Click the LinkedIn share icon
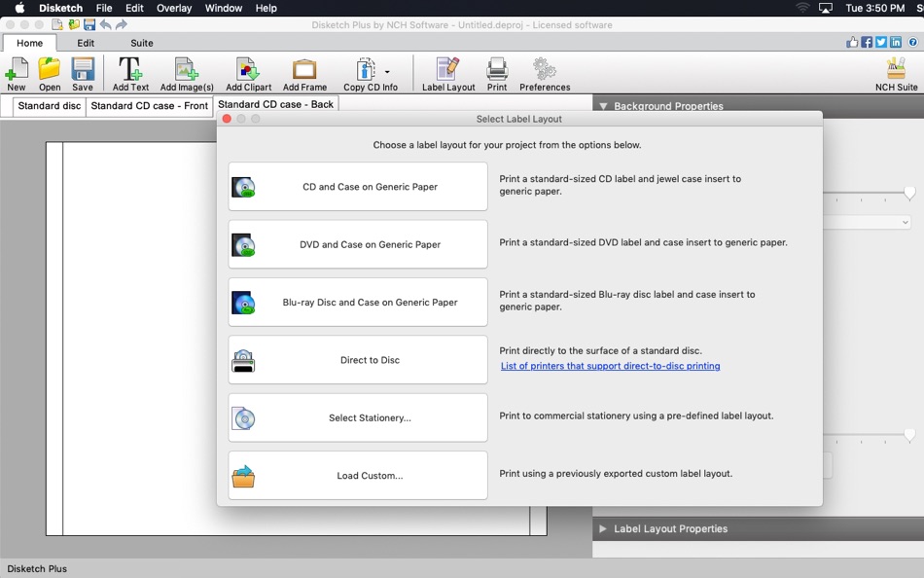The width and height of the screenshot is (924, 578). coord(896,42)
